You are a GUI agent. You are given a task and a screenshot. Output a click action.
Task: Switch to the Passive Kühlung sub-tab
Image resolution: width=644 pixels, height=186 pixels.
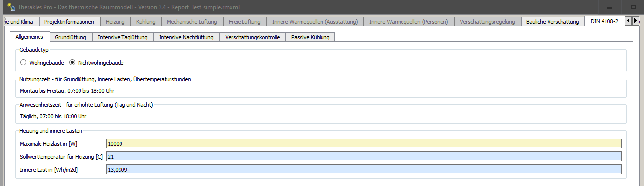pos(311,37)
